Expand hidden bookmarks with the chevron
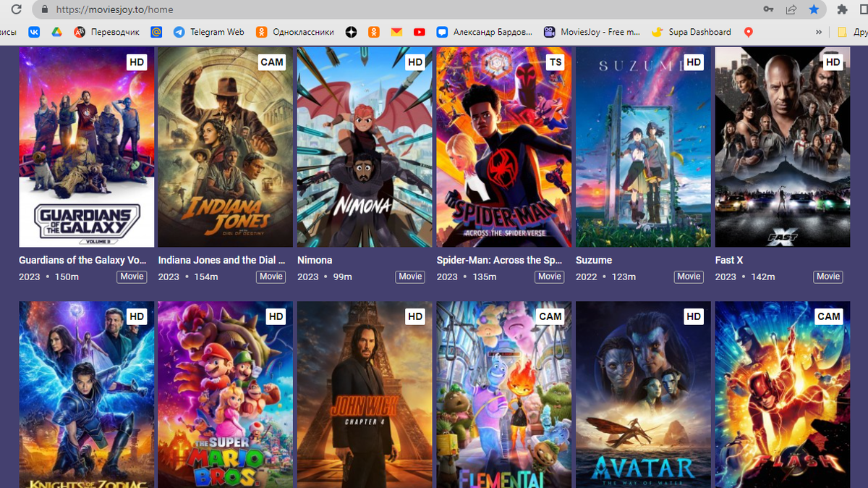The height and width of the screenshot is (488, 868). click(x=819, y=32)
